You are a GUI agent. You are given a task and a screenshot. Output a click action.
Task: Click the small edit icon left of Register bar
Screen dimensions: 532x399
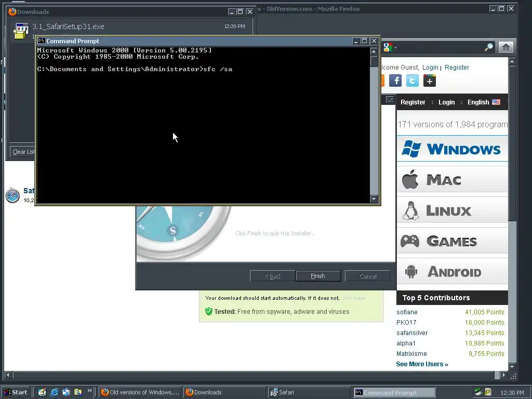coord(390,100)
